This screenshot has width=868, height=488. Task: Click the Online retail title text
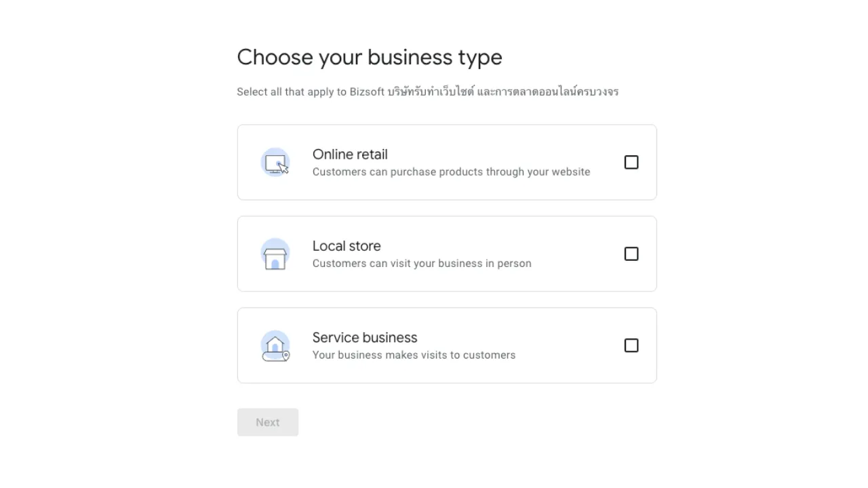(350, 155)
